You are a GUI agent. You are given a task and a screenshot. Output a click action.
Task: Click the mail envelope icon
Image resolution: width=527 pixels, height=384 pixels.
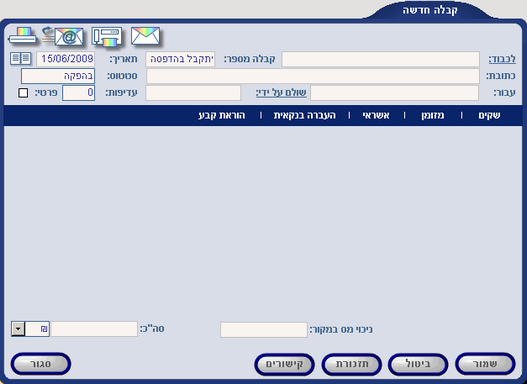(146, 36)
